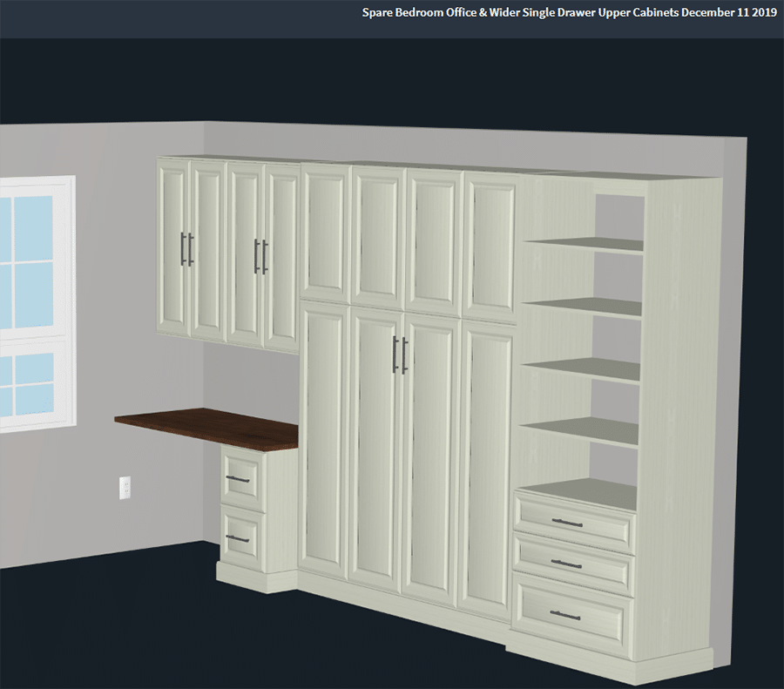Select the tall lower door with right handle
The image size is (784, 689).
[431, 458]
